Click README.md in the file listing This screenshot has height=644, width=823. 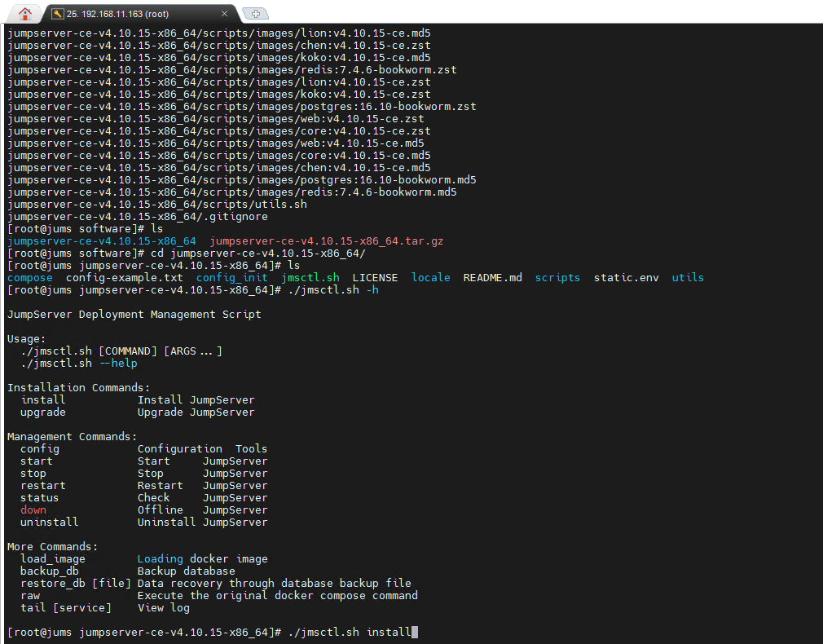493,278
